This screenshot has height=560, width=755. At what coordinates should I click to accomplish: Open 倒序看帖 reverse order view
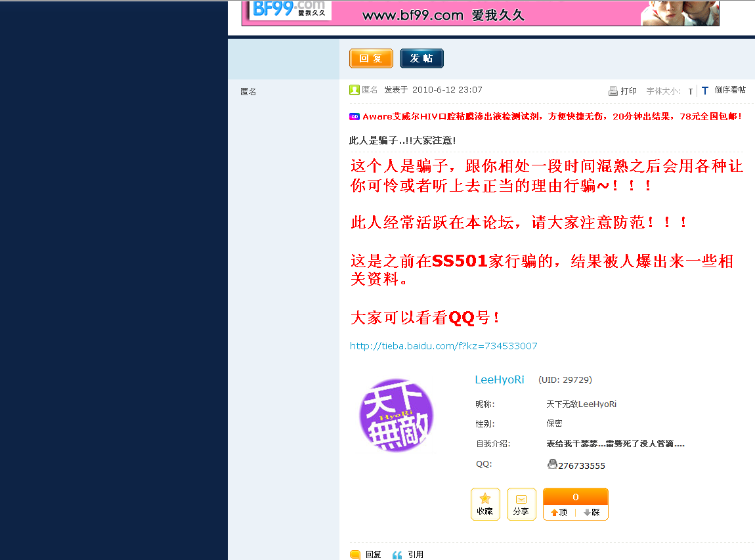pos(730,91)
